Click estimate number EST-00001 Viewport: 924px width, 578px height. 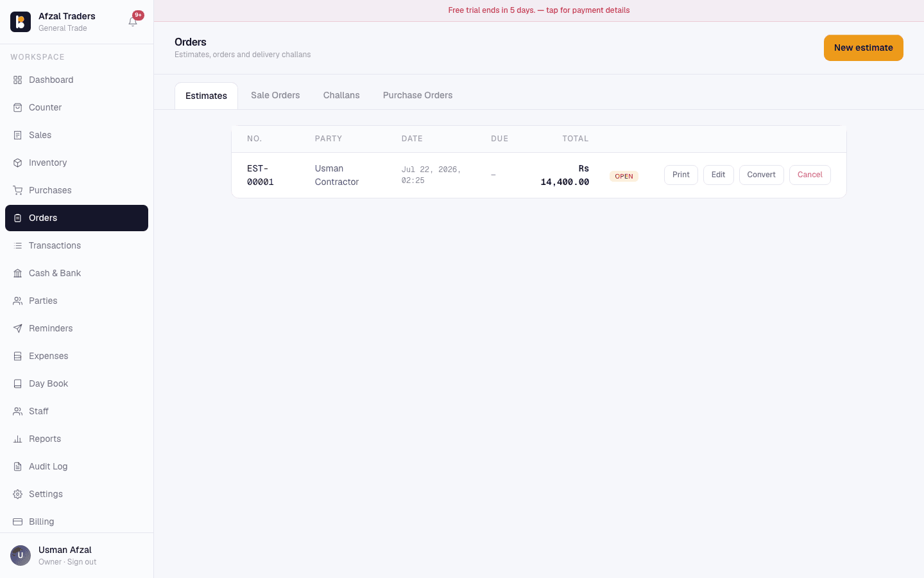point(261,175)
